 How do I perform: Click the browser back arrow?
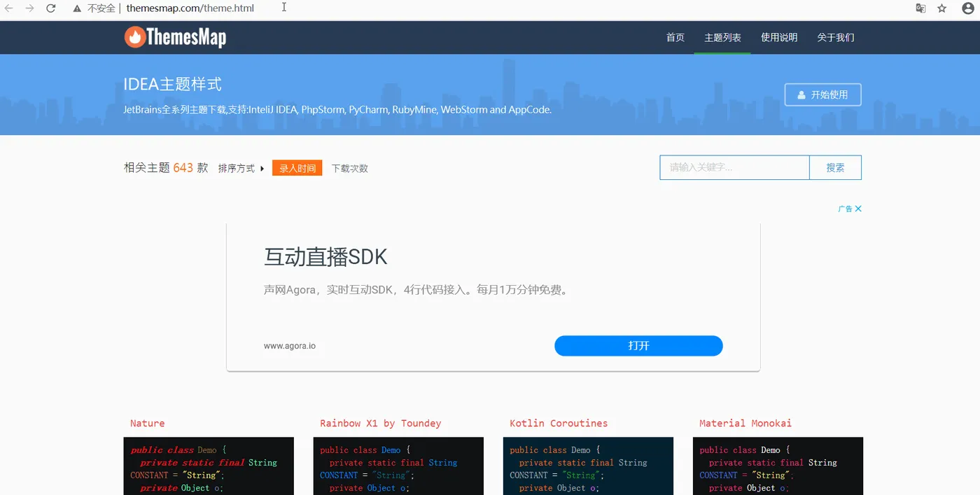point(9,8)
